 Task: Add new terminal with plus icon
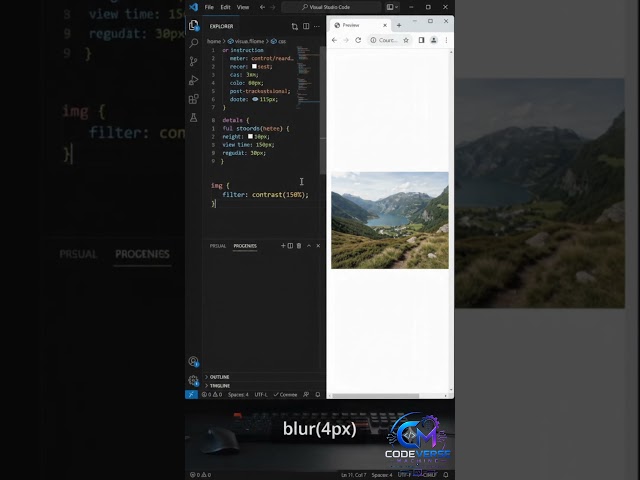click(x=283, y=245)
